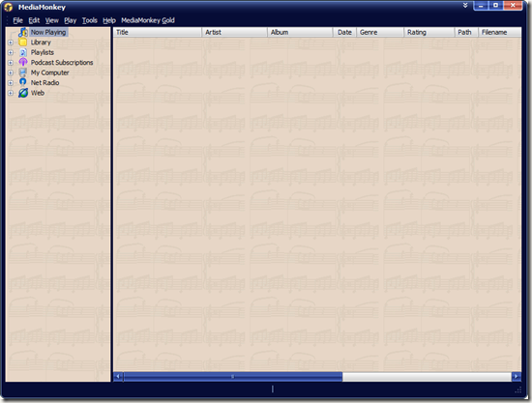Click the MediaMonkey logo in title bar

click(x=9, y=7)
